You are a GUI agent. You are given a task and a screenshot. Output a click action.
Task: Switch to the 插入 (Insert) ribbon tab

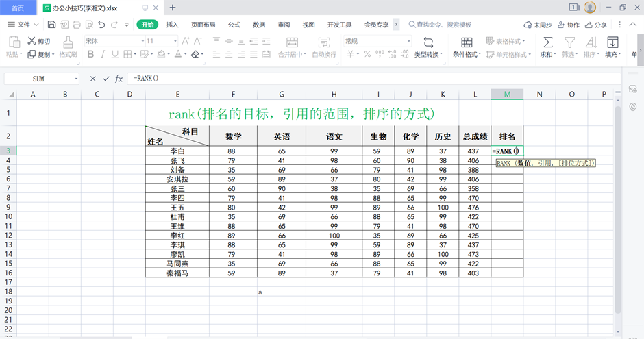172,25
